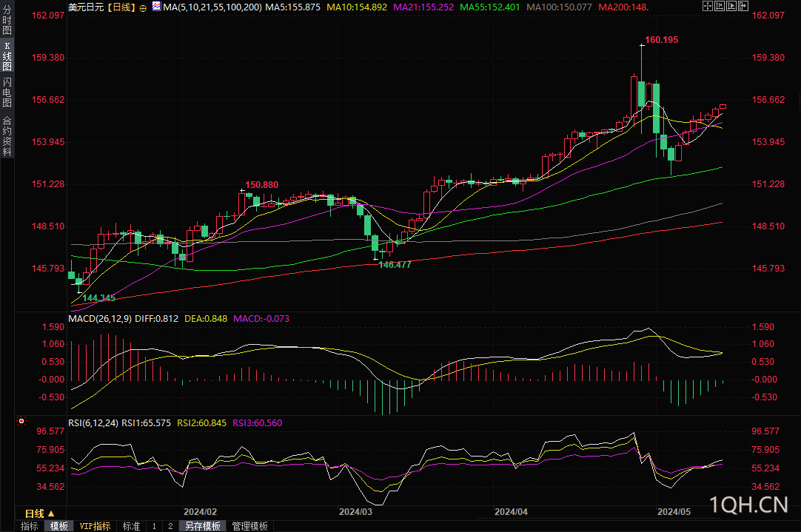The height and width of the screenshot is (532, 801).
Task: Open MA(5,10,21,55,100,200) parameter settings
Action: tap(212, 7)
